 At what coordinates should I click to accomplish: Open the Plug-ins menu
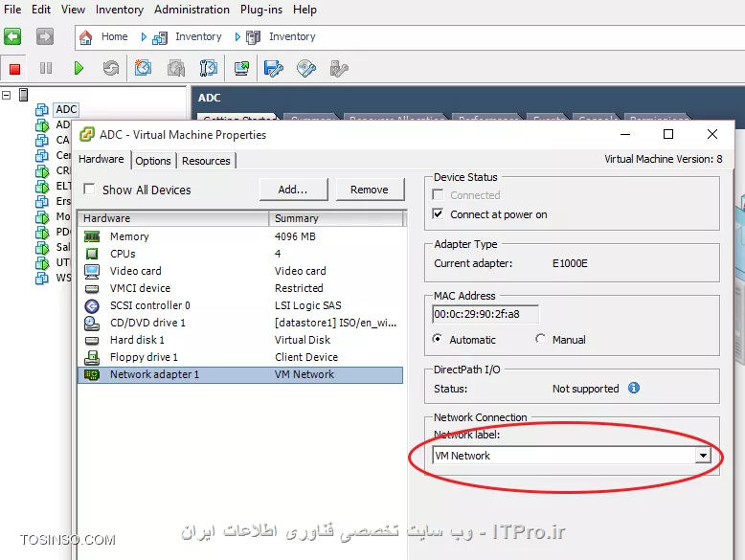pyautogui.click(x=260, y=10)
